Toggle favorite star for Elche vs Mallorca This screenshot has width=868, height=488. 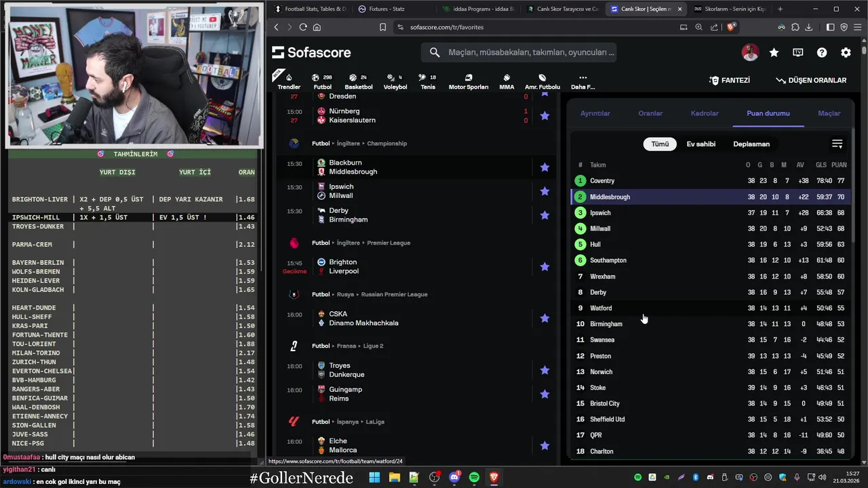(x=545, y=445)
